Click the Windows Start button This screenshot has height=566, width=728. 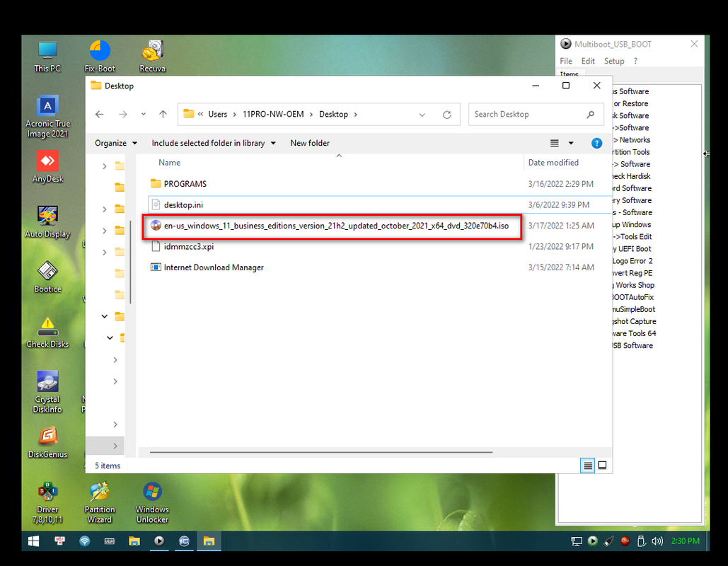pos(33,541)
